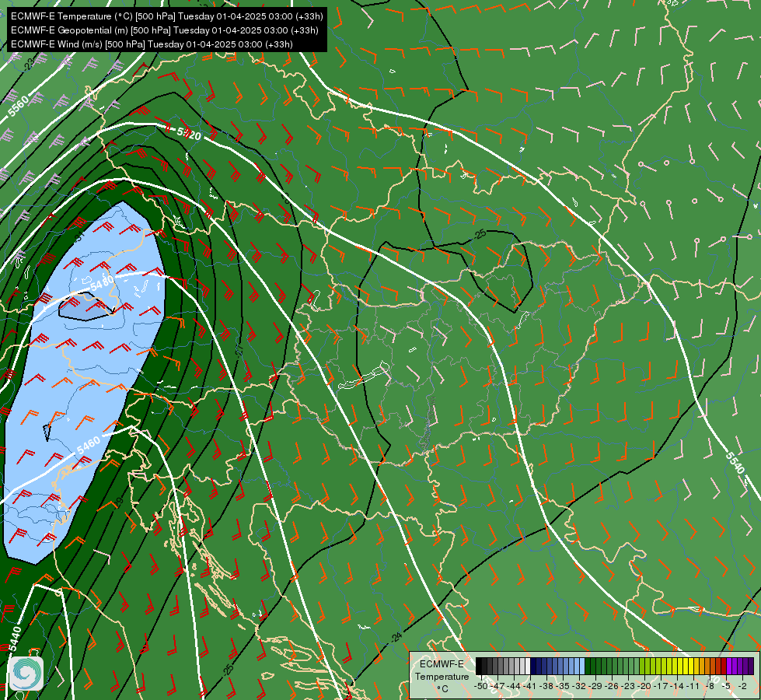Click the 5440 geopotential contour label
The image size is (761, 700).
[15, 639]
